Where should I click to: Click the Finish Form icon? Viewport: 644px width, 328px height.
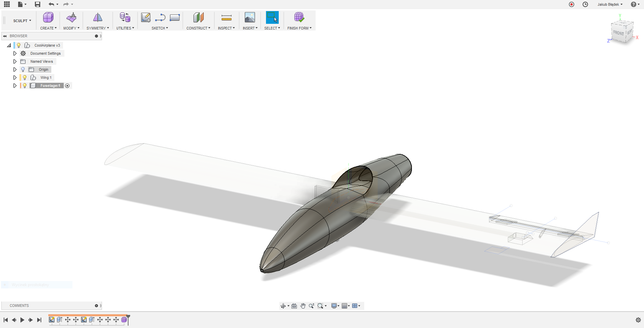coord(299,17)
